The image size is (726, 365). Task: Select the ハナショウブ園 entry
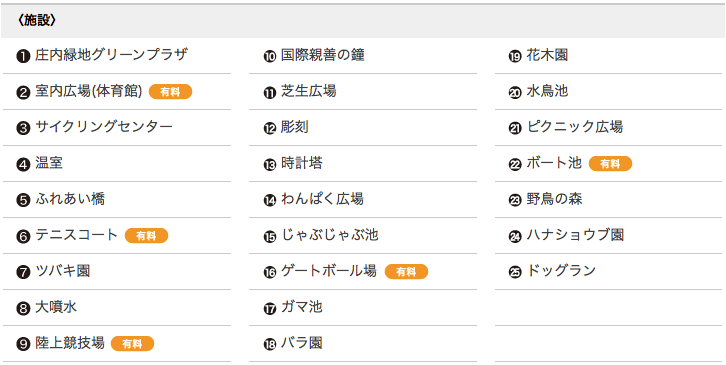(x=575, y=235)
